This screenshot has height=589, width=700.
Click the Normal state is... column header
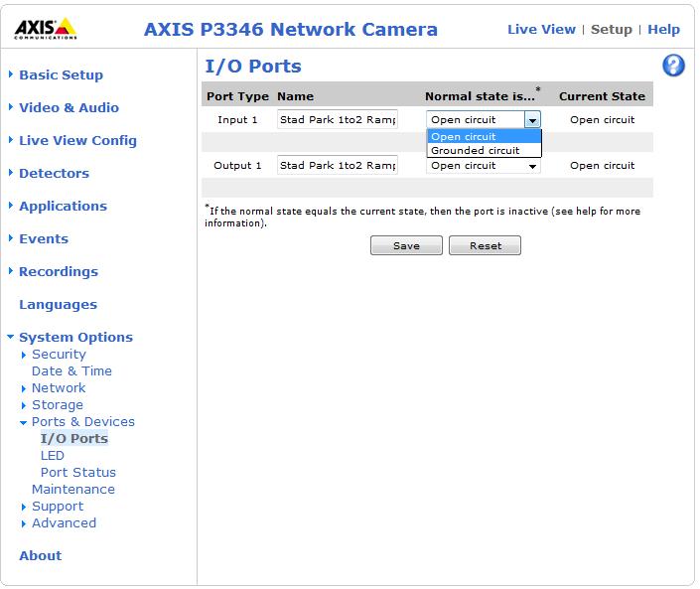coord(482,95)
